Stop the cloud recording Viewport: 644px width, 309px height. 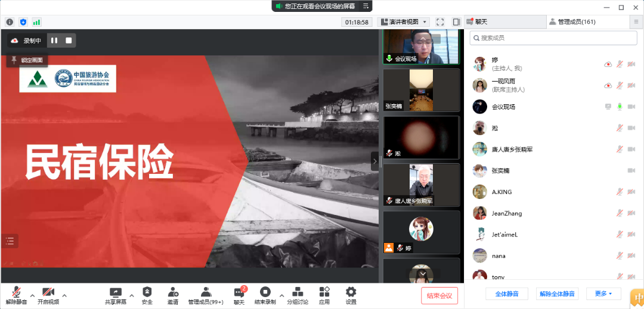click(x=69, y=40)
